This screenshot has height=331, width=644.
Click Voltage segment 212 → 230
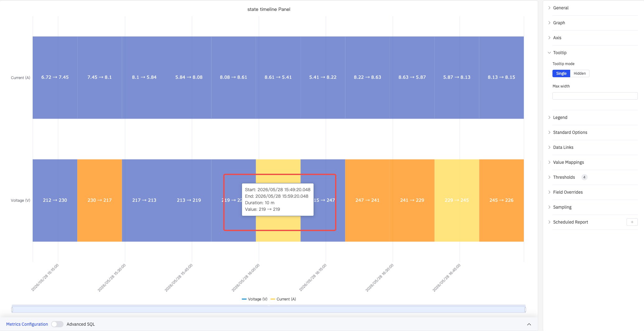point(55,200)
